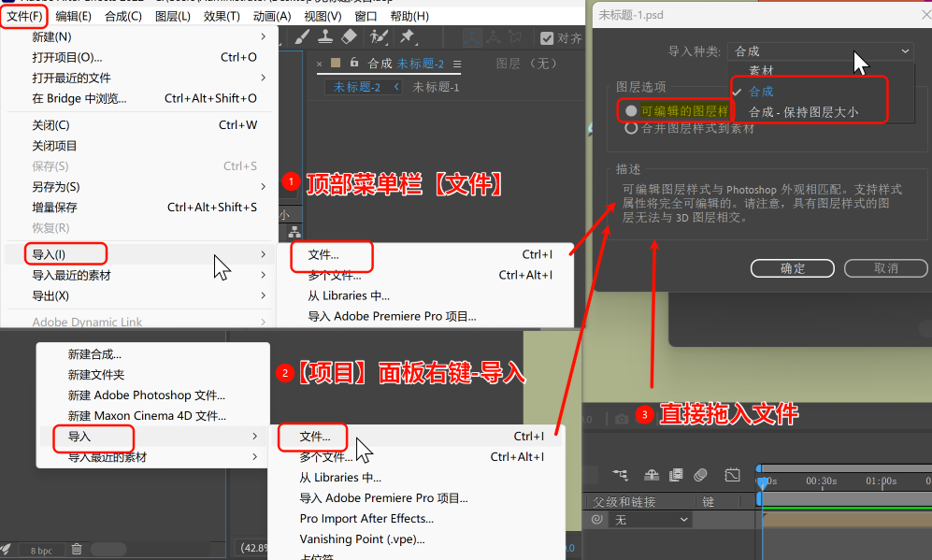Open the Graph Editor icon in timeline
This screenshot has height=560, width=932.
[x=732, y=474]
